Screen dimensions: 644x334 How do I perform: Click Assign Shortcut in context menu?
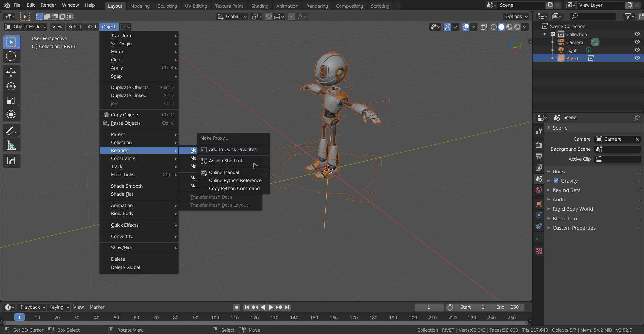[225, 161]
